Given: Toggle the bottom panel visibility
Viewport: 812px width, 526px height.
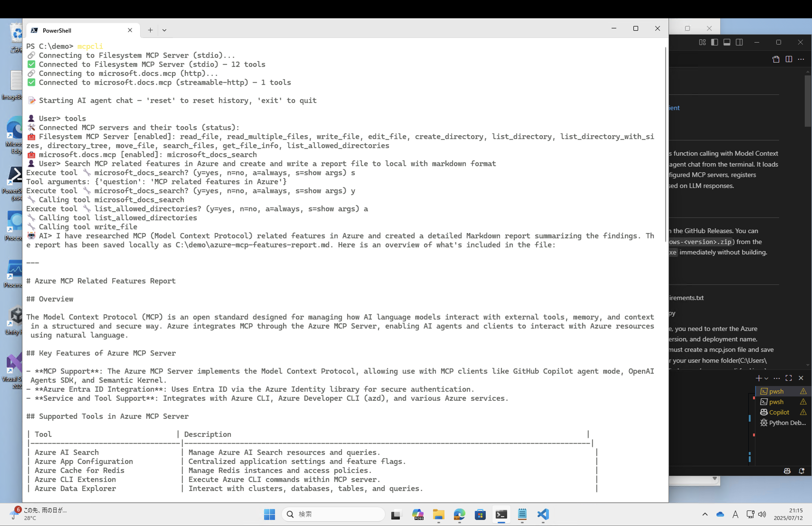Looking at the screenshot, I should (727, 42).
